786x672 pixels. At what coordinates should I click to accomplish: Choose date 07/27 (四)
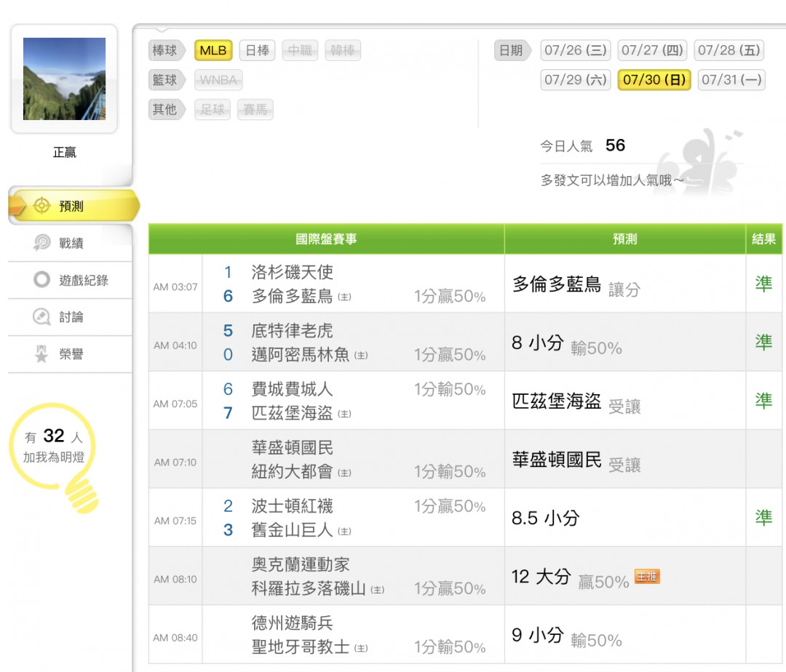click(652, 51)
